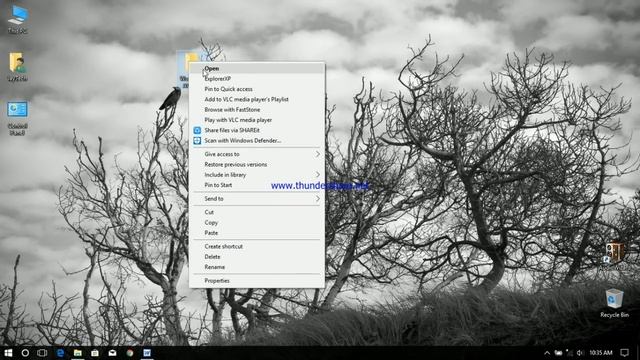Screen dimensions: 640x360
Task: Choose Play with VLC media player
Action: click(x=257, y=120)
